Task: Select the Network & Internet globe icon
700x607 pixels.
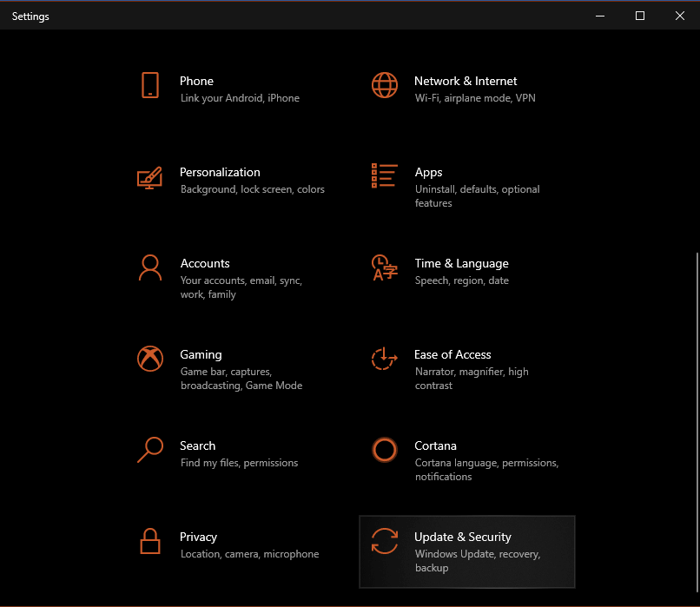Action: [x=384, y=87]
